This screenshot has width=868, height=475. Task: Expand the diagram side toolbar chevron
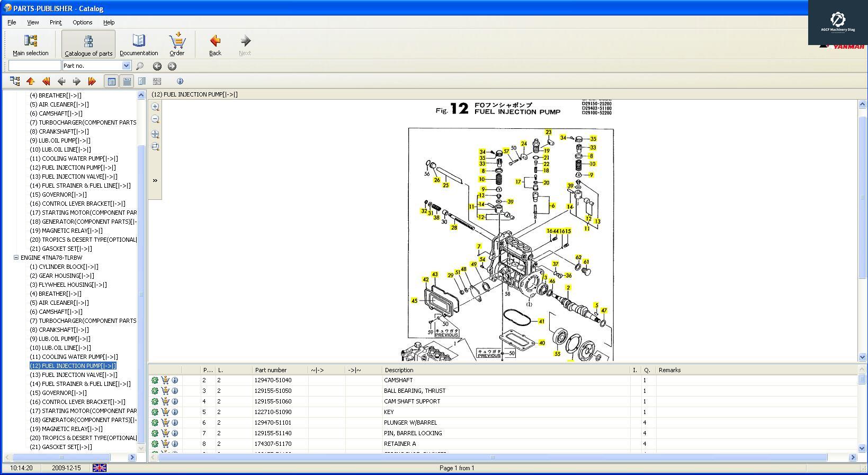tap(155, 181)
